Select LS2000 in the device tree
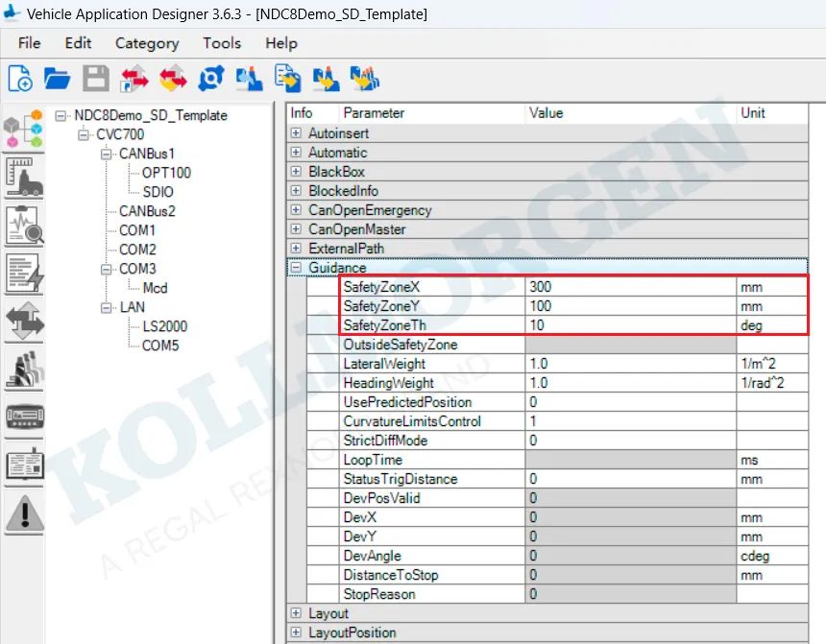The width and height of the screenshot is (826, 644). 164,326
